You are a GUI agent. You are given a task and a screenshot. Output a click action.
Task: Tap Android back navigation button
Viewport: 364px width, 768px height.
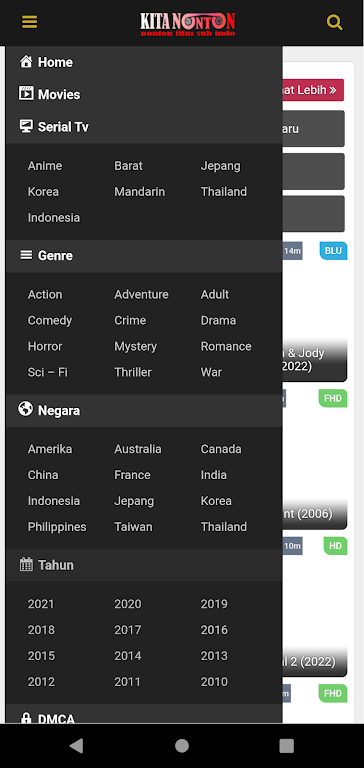[76, 745]
